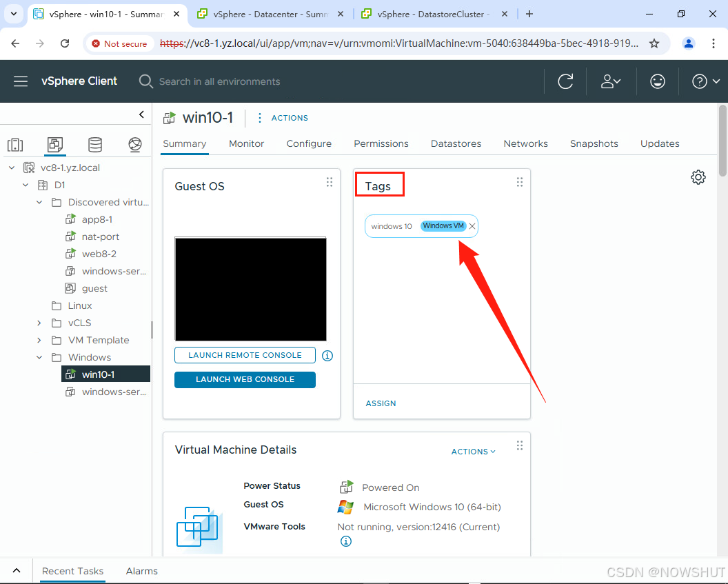Open the vSphere Client hamburger menu

click(21, 81)
